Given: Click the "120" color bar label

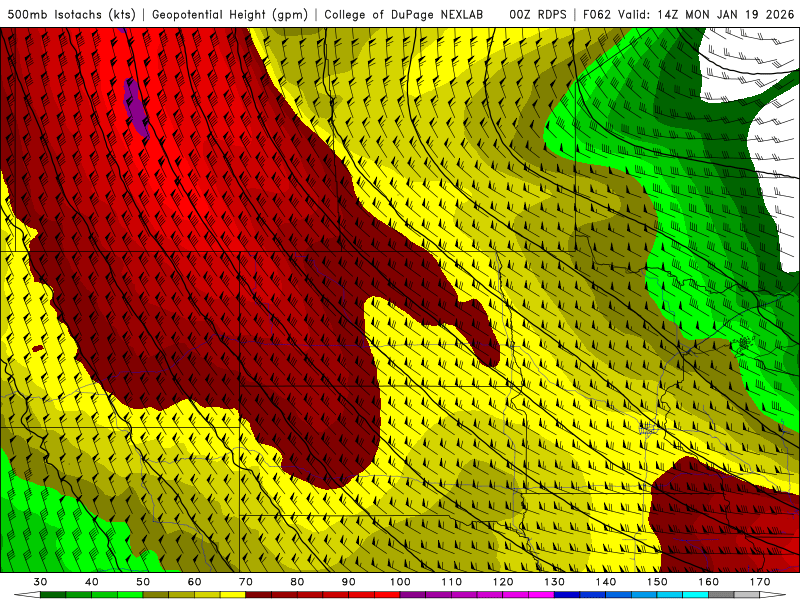Looking at the screenshot, I should 503,582.
